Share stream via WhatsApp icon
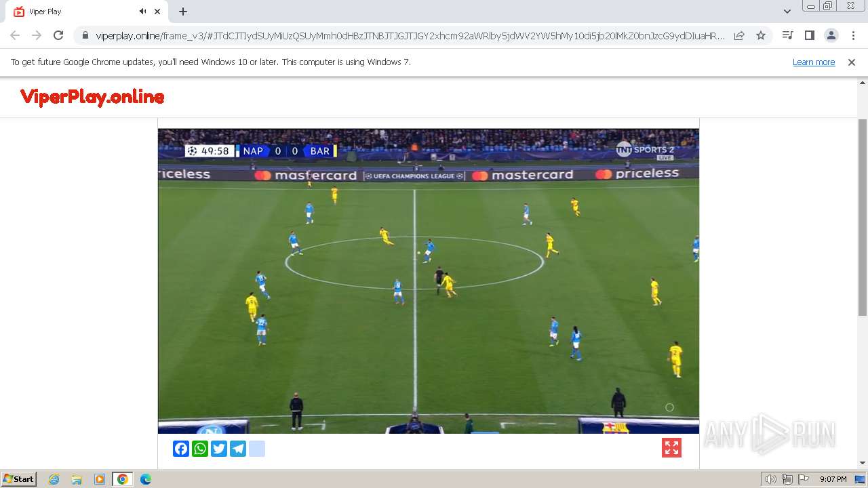 (x=200, y=449)
